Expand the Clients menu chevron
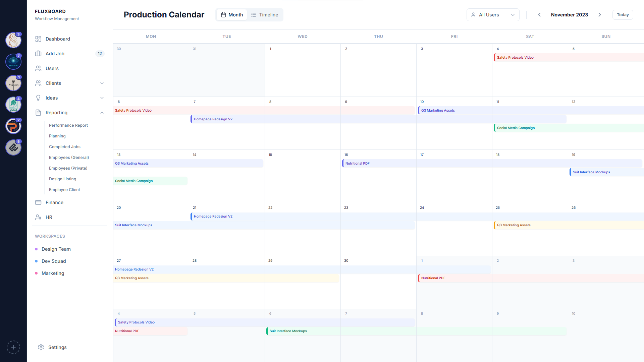The image size is (644, 362). coord(102,83)
